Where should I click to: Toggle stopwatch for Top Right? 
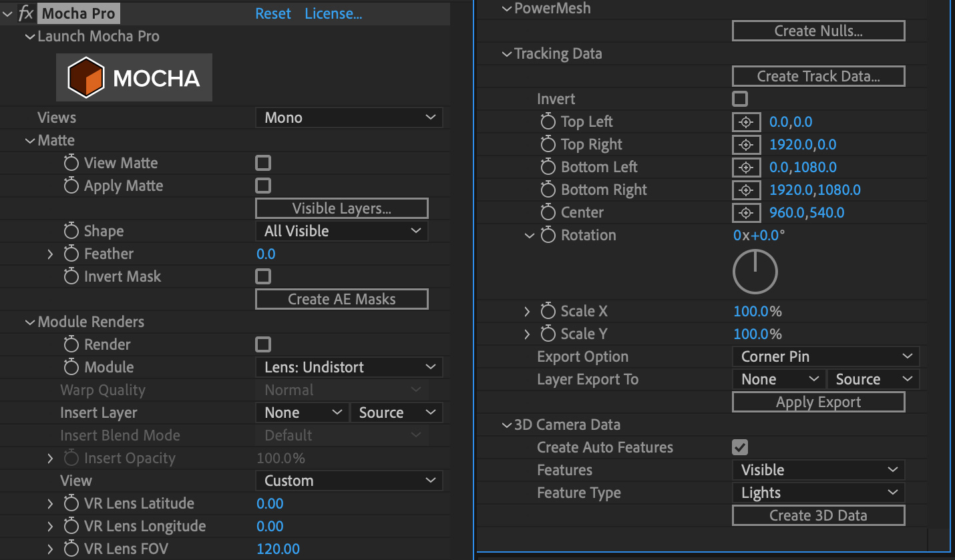point(548,144)
